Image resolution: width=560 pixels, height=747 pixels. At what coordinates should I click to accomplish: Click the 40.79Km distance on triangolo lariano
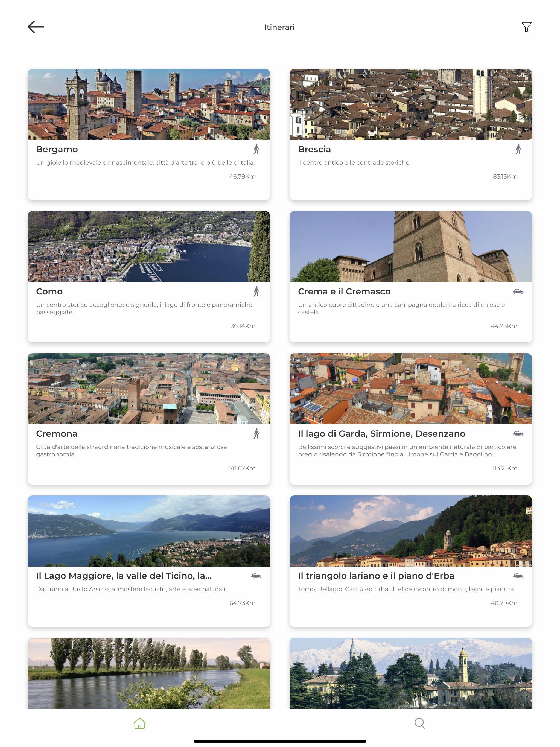[x=504, y=603]
